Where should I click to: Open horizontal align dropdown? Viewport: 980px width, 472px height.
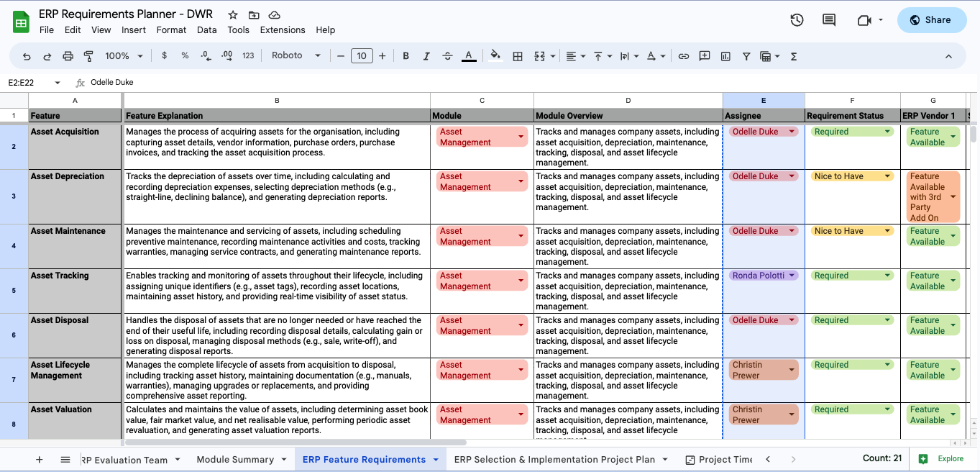[x=576, y=56]
